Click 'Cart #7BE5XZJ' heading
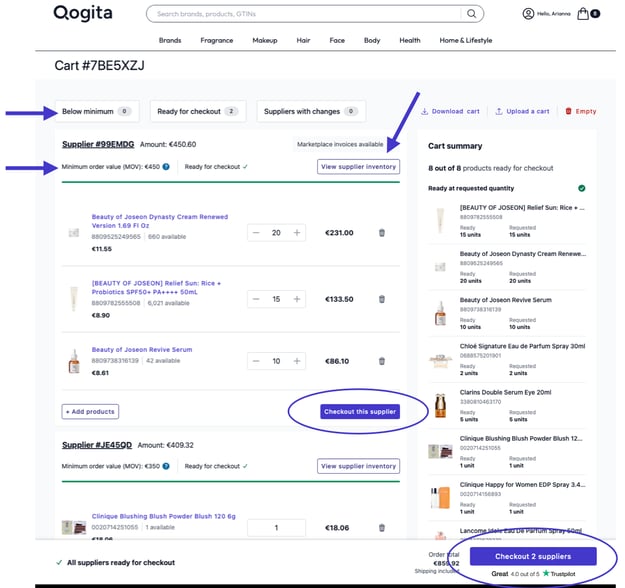 [99, 65]
